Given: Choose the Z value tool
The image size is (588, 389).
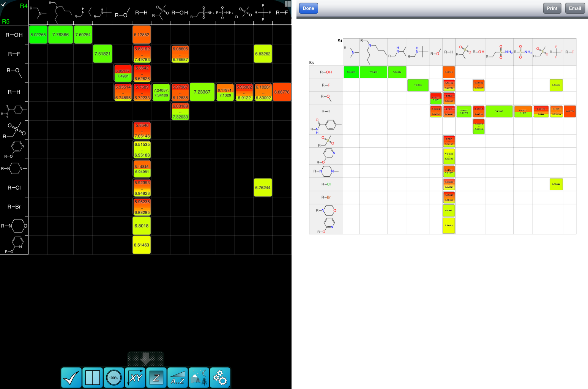Looking at the screenshot, I should pyautogui.click(x=156, y=378).
